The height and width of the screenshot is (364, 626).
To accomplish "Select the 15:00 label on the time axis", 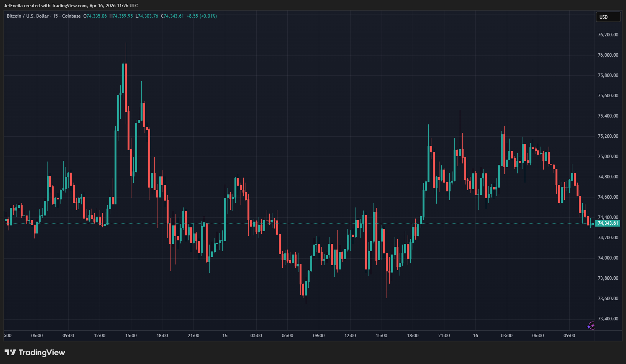I will coord(131,336).
